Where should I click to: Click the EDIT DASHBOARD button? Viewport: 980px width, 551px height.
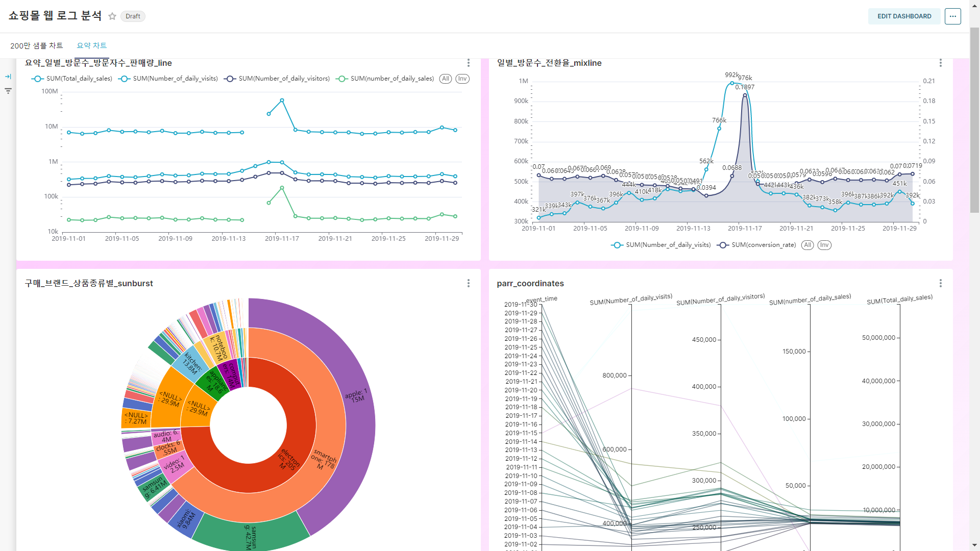click(x=904, y=16)
